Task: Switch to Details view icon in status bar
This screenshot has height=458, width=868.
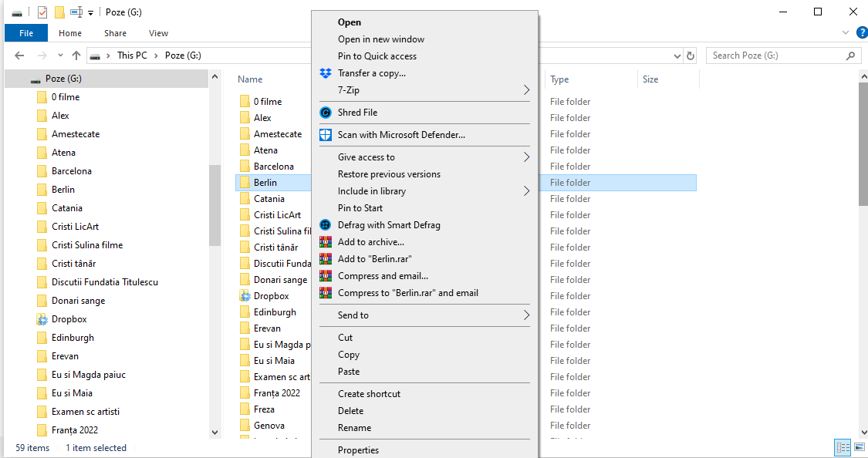Action: click(843, 447)
